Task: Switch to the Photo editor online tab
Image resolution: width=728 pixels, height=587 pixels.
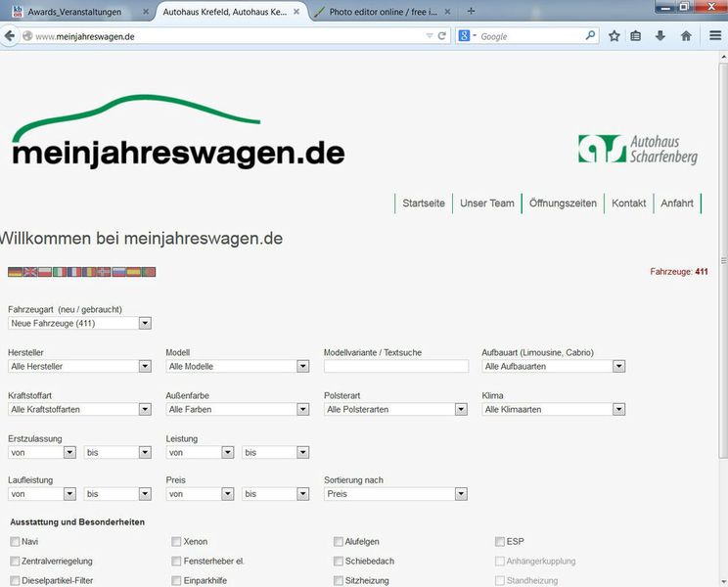Action: 383,12
